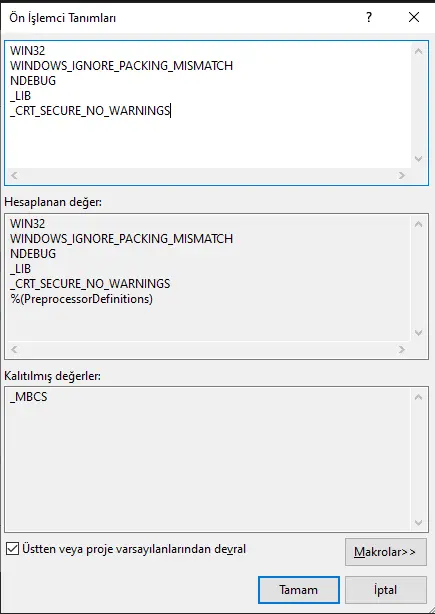Close the Ön İşlemci Tanımları dialog
The height and width of the screenshot is (614, 435).
(414, 18)
